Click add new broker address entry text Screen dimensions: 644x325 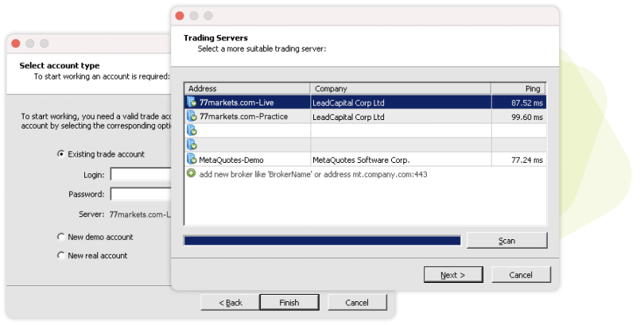point(313,174)
